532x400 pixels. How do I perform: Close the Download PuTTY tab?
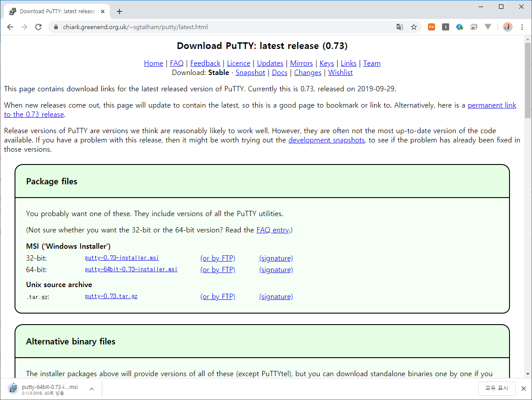103,11
